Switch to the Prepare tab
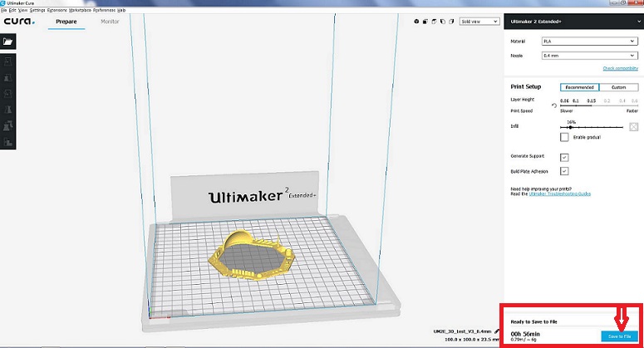The width and height of the screenshot is (644, 348). pos(66,22)
